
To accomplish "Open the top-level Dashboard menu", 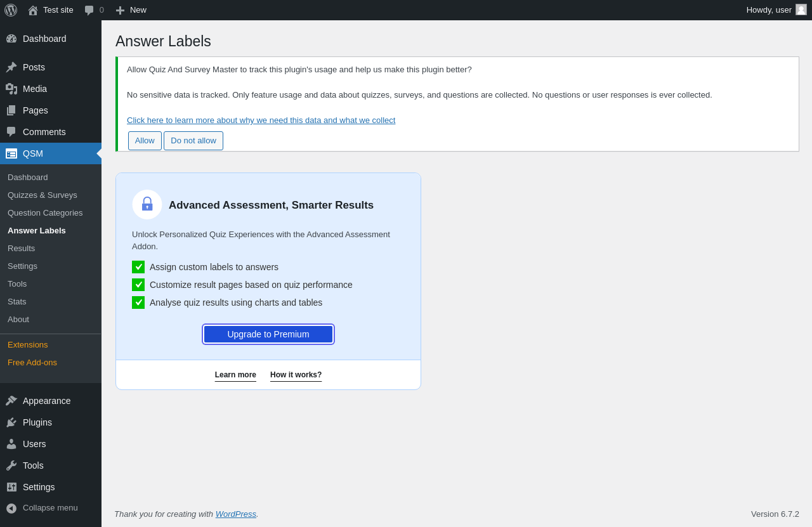I will pyautogui.click(x=51, y=39).
